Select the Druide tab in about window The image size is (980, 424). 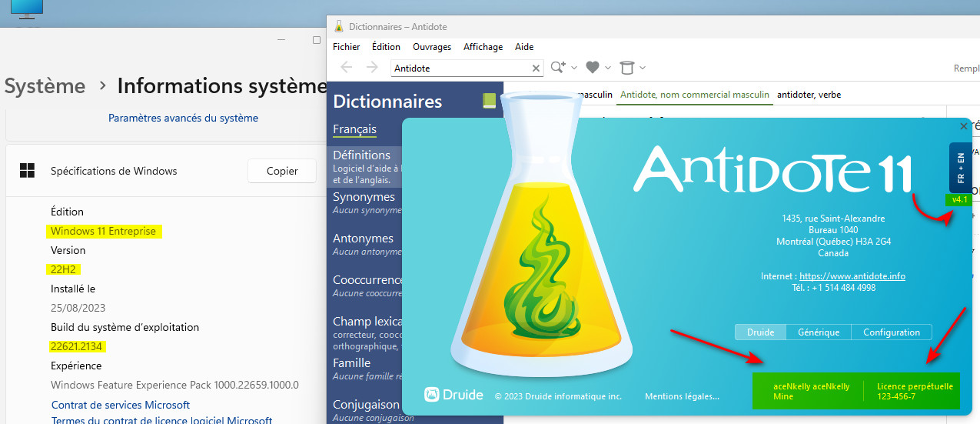pos(760,332)
